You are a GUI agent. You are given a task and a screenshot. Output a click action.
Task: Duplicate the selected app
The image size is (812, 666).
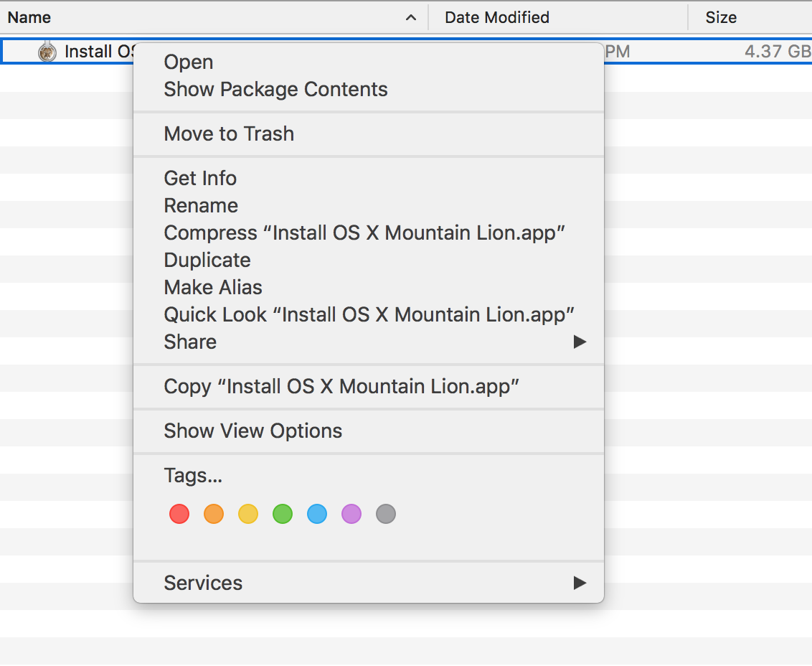207,260
